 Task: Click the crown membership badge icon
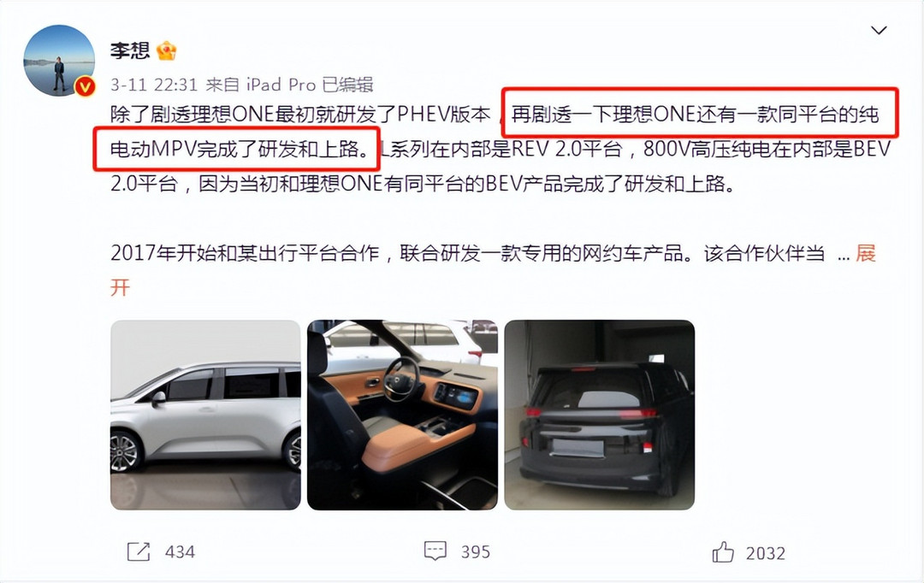(x=166, y=50)
